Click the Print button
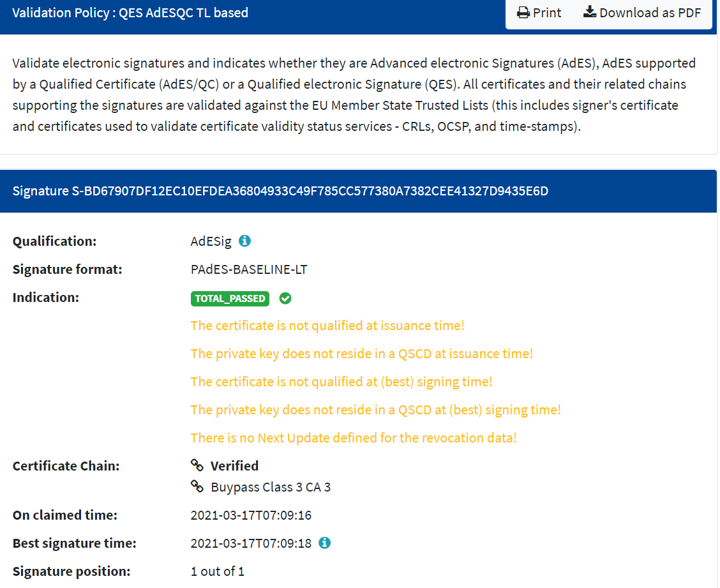720x588 pixels. [539, 13]
